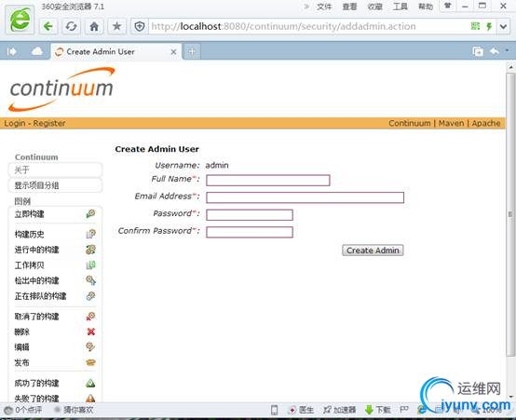Click the 构建历史 legend icon
The width and height of the screenshot is (516, 420).
click(90, 234)
